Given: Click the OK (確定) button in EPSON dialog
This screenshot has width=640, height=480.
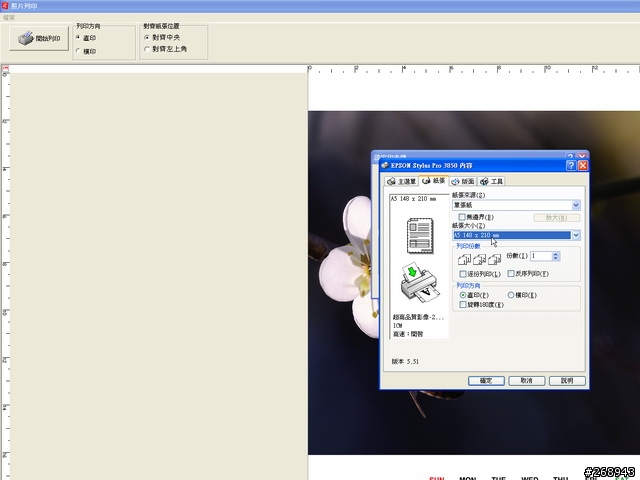Looking at the screenshot, I should pyautogui.click(x=486, y=381).
